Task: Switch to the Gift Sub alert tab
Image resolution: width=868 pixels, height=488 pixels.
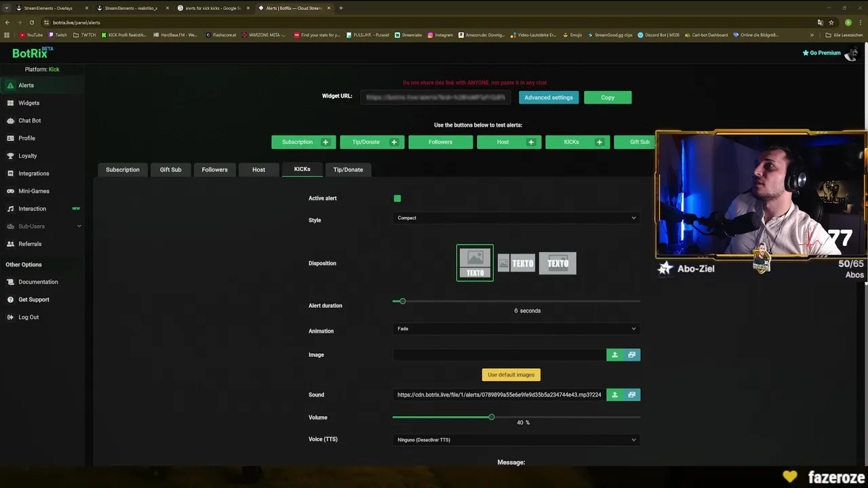Action: [x=171, y=169]
